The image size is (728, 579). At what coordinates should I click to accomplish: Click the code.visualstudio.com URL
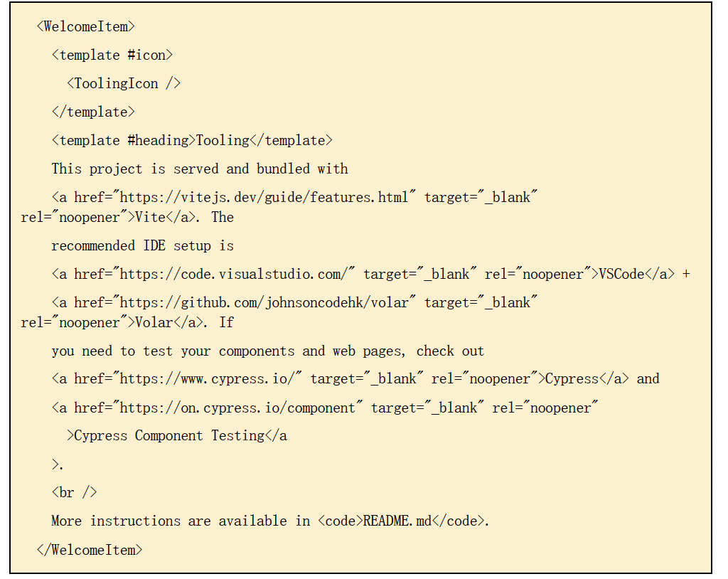241,274
